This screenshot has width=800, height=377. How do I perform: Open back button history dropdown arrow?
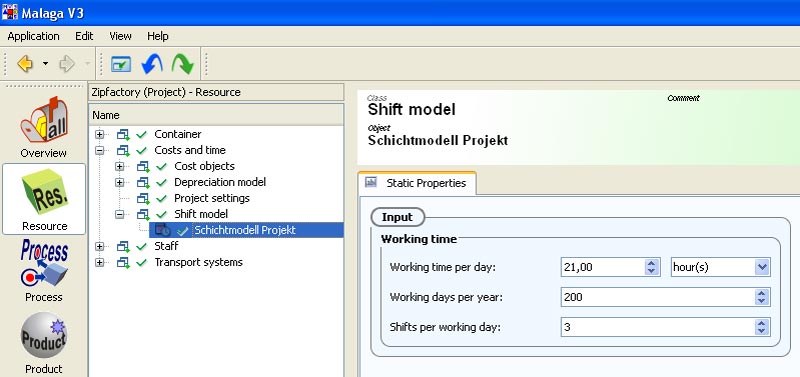click(x=45, y=64)
